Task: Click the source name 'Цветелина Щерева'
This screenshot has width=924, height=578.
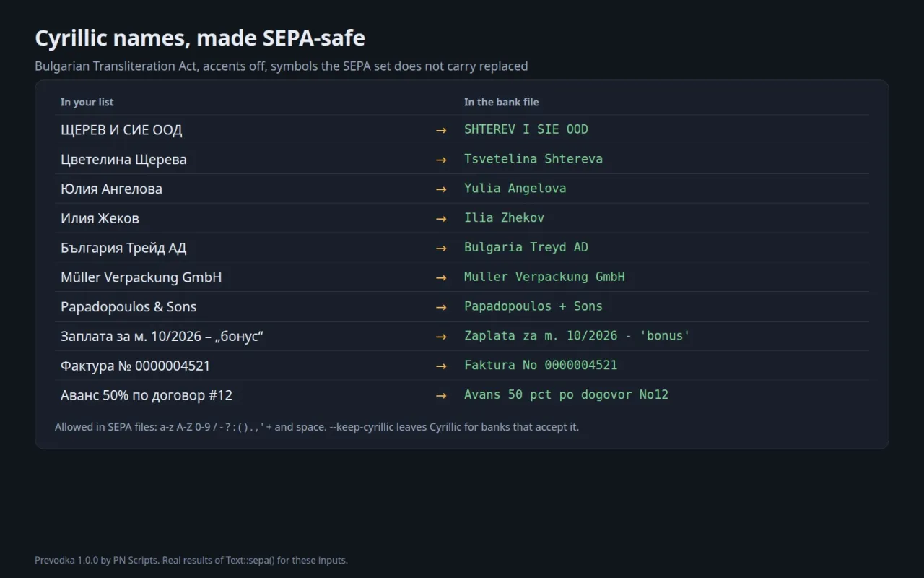Action: 123,160
